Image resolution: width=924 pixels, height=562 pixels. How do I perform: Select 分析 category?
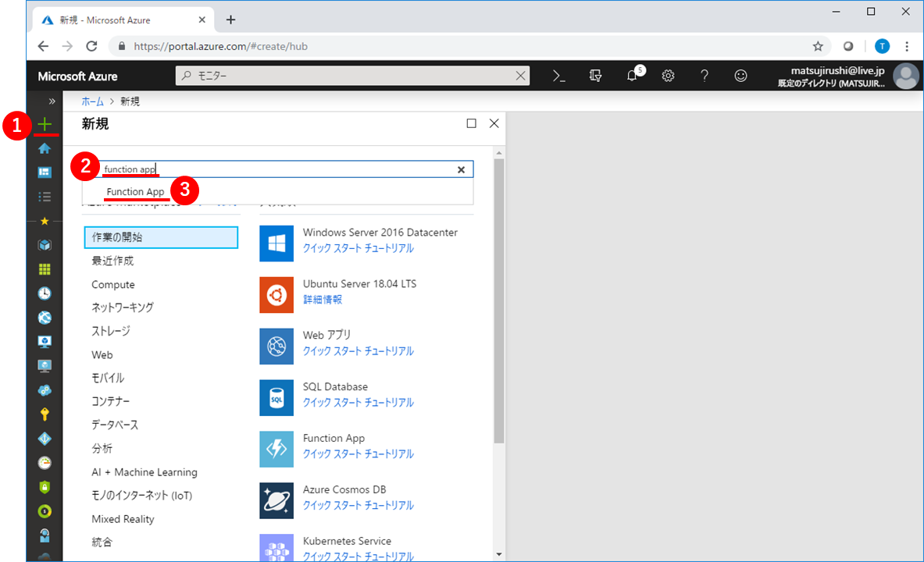click(102, 448)
